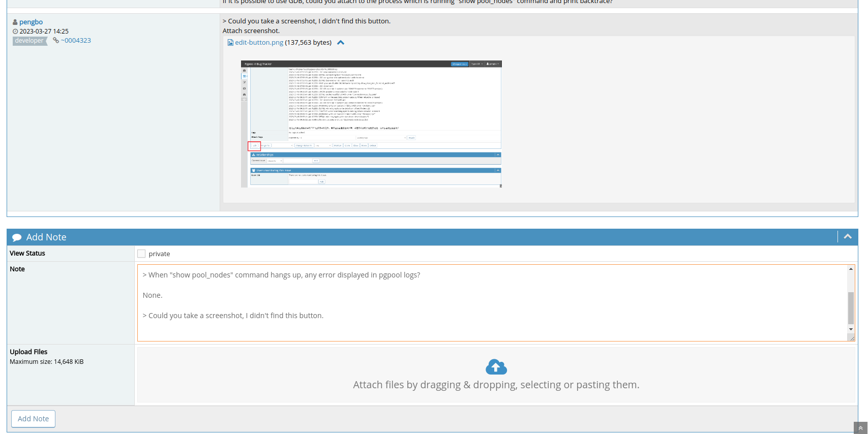Screen dimensions: 868x434
Task: Click the Note text area scrollbar thumb
Action: click(x=851, y=307)
